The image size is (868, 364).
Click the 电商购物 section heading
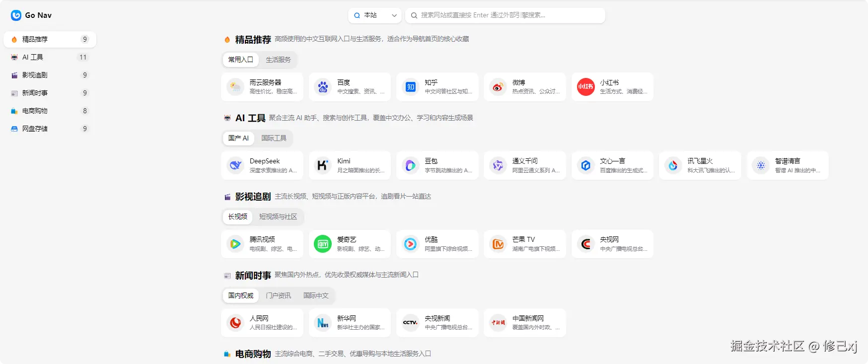tap(253, 354)
